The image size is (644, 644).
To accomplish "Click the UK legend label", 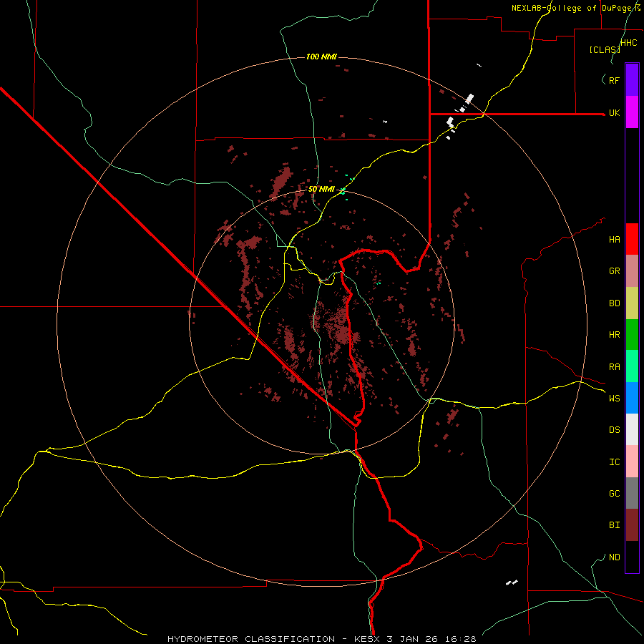I will (x=614, y=113).
